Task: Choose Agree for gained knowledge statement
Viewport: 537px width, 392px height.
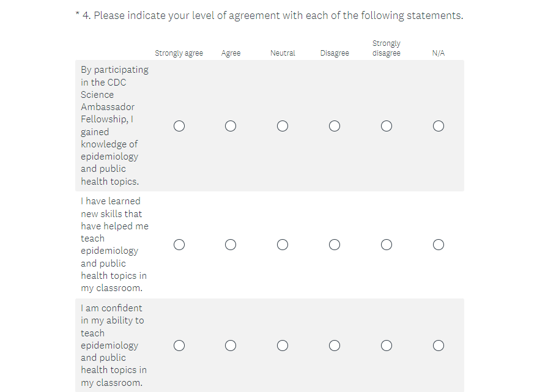Action: (231, 126)
